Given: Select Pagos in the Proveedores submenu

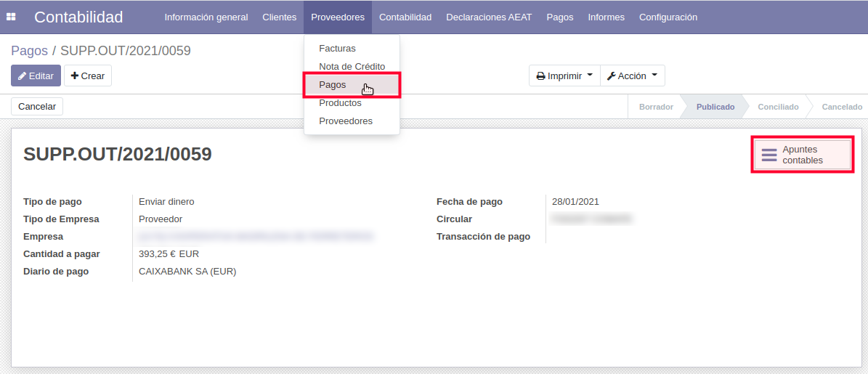Looking at the screenshot, I should pyautogui.click(x=333, y=85).
